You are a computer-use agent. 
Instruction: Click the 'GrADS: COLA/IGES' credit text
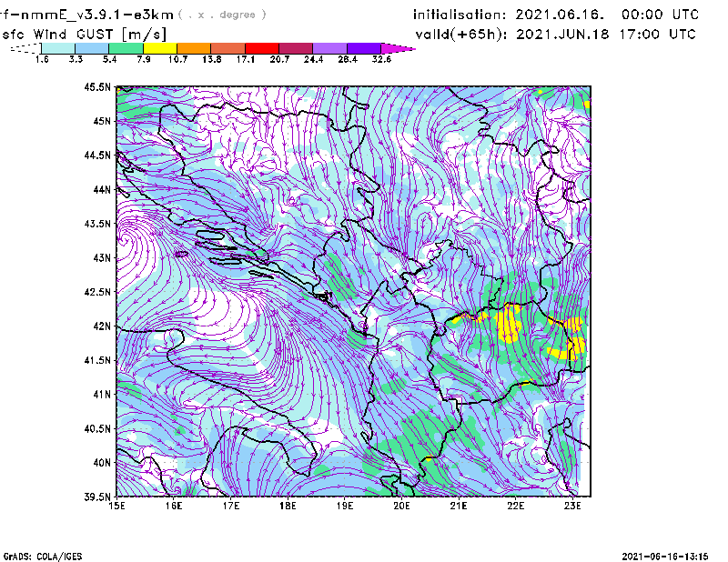pos(43,557)
